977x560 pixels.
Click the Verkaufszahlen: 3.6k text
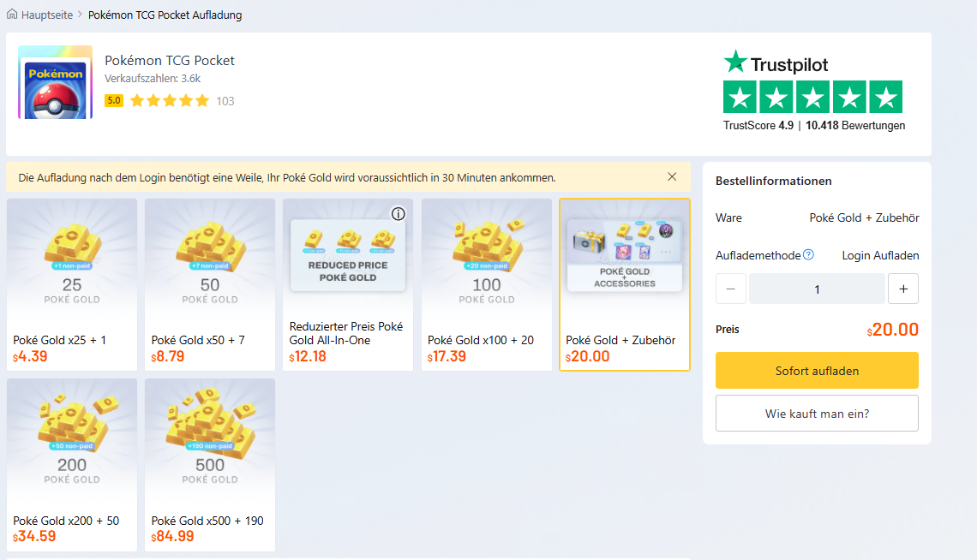tap(153, 79)
